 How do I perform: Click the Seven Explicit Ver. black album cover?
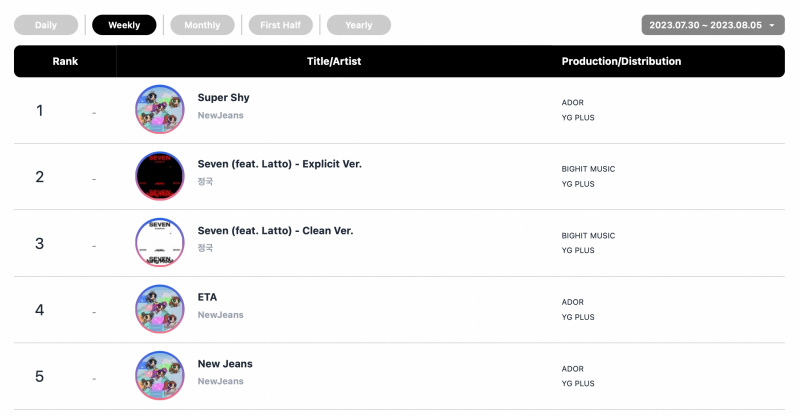click(x=160, y=176)
